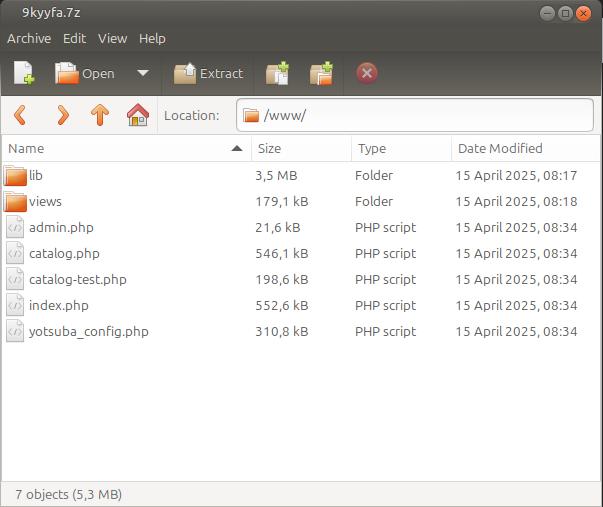Viewport: 603px width, 507px height.
Task: Sort files by the Name column header
Action: 120,148
